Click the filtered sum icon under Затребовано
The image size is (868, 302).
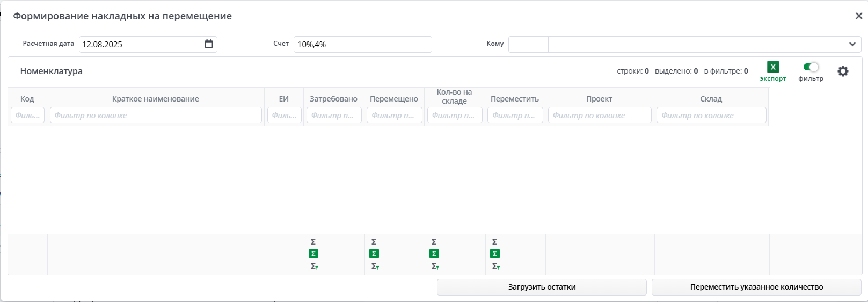click(x=314, y=266)
